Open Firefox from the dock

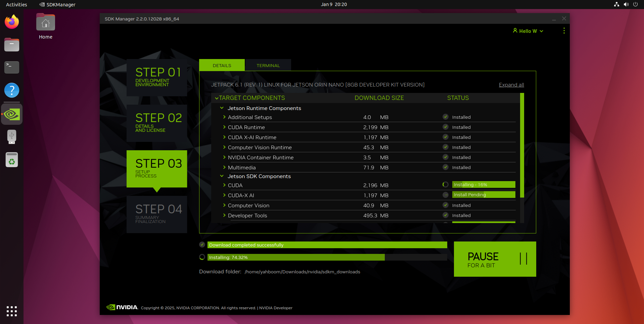(x=12, y=22)
